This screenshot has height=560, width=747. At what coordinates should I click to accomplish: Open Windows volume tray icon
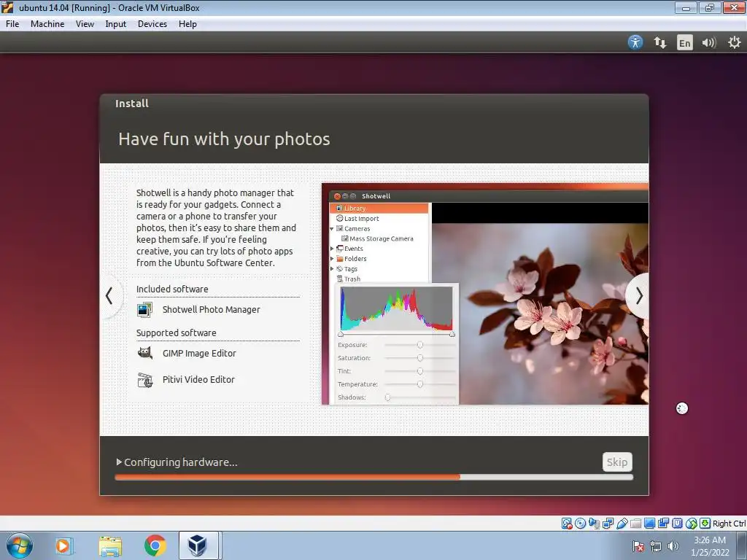point(673,546)
